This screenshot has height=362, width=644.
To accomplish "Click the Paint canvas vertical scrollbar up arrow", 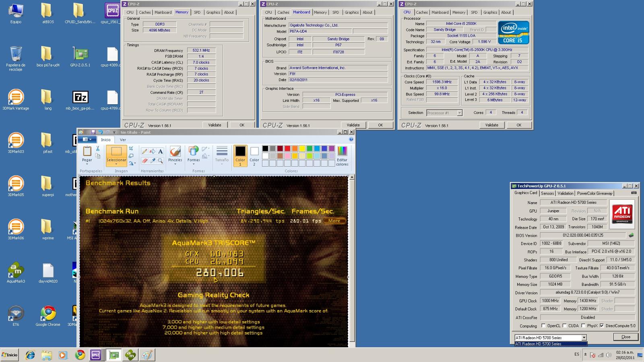I will click(352, 177).
